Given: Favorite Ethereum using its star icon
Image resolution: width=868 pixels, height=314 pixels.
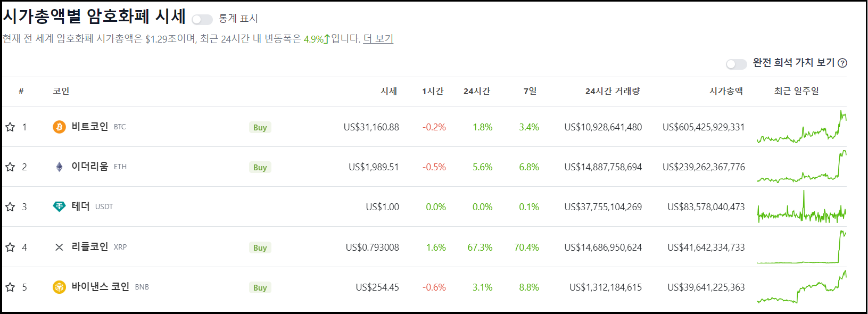Looking at the screenshot, I should [10, 167].
